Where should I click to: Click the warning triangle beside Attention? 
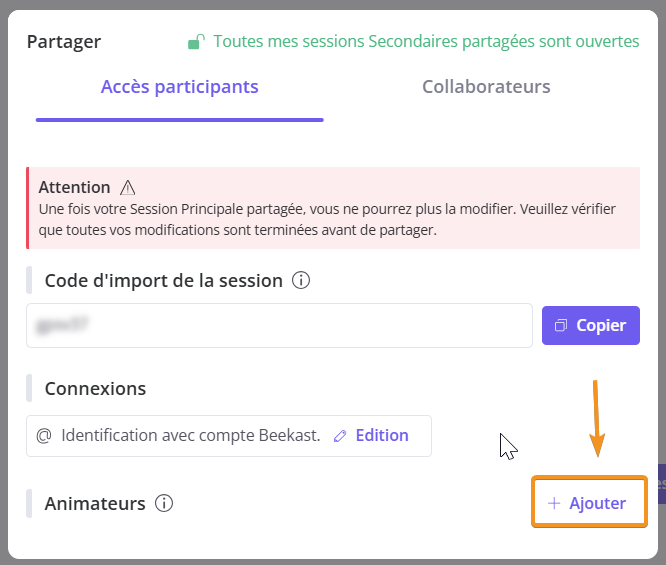click(127, 187)
